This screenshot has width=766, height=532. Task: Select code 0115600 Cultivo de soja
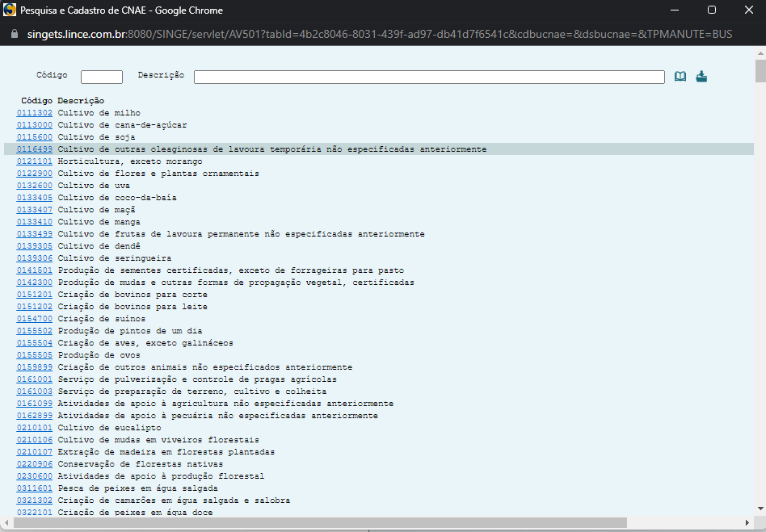point(35,137)
